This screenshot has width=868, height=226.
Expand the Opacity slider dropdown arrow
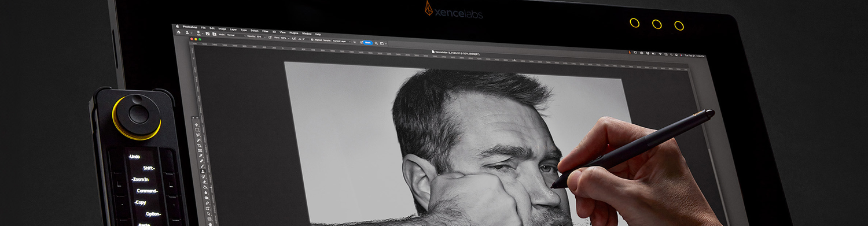(264, 37)
